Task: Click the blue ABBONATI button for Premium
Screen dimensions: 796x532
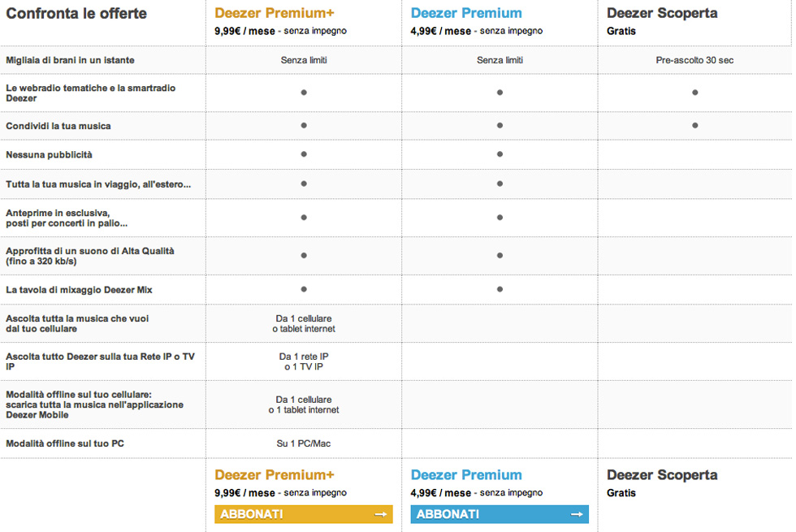Action: click(499, 514)
